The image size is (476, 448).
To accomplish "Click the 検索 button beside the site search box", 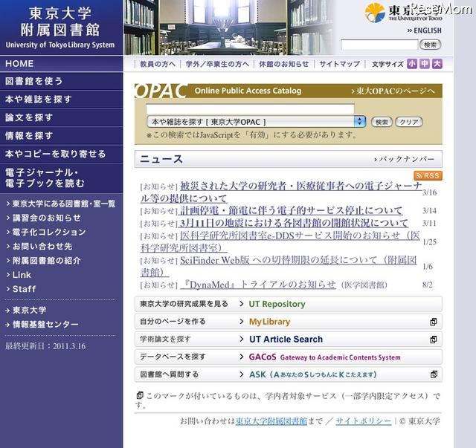I will click(x=430, y=45).
